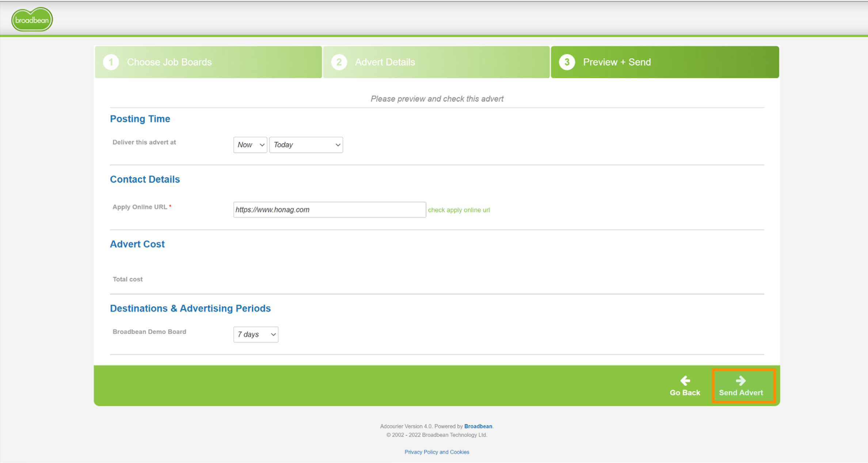
Task: Select the Preview + Send step
Action: click(x=617, y=62)
